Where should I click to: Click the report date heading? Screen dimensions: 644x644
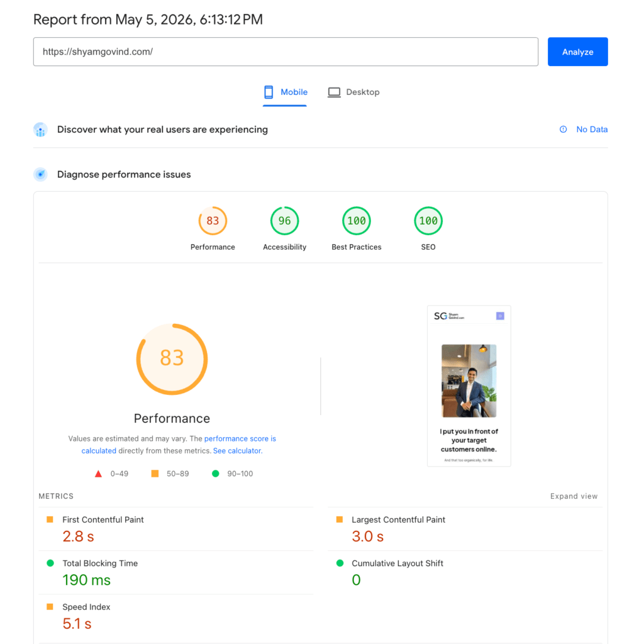click(x=148, y=19)
